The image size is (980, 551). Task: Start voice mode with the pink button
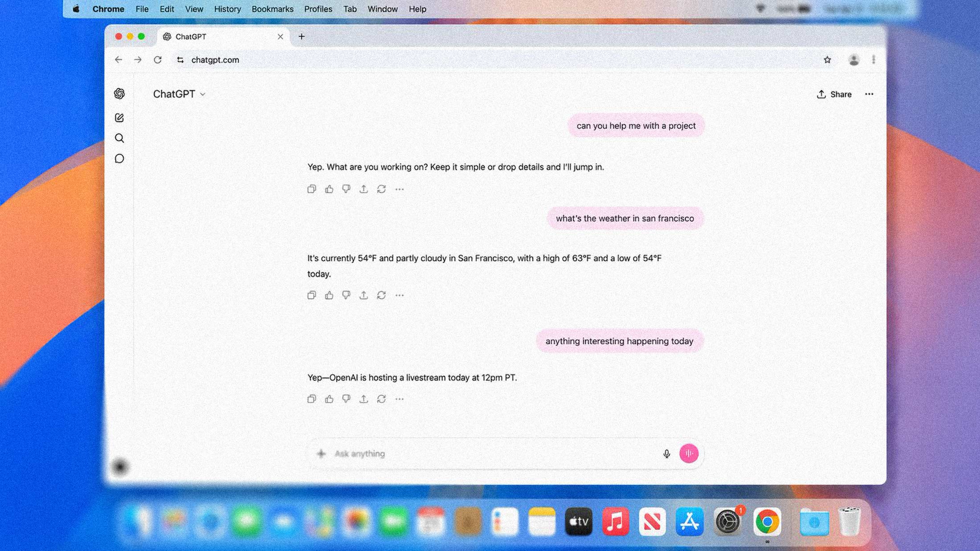click(689, 453)
